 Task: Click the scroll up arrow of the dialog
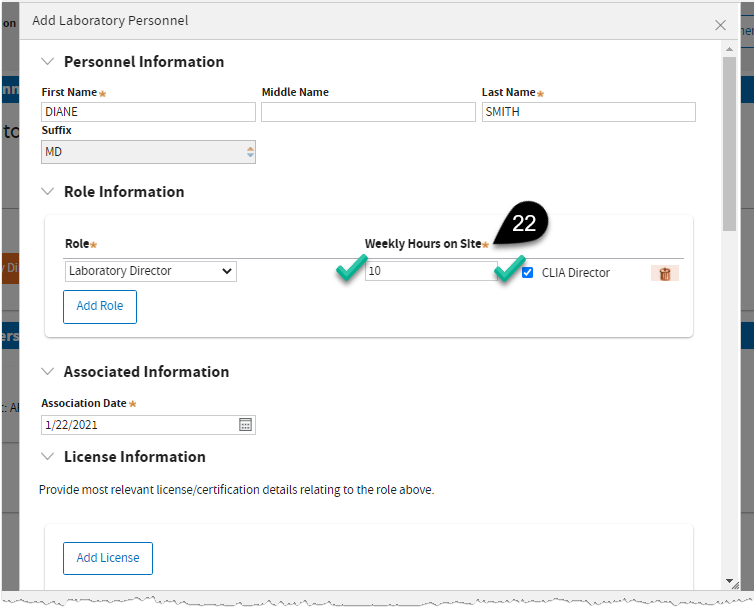point(729,48)
